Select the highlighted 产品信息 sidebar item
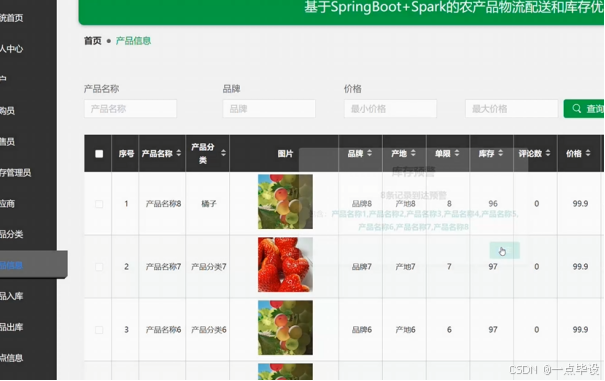 click(34, 265)
